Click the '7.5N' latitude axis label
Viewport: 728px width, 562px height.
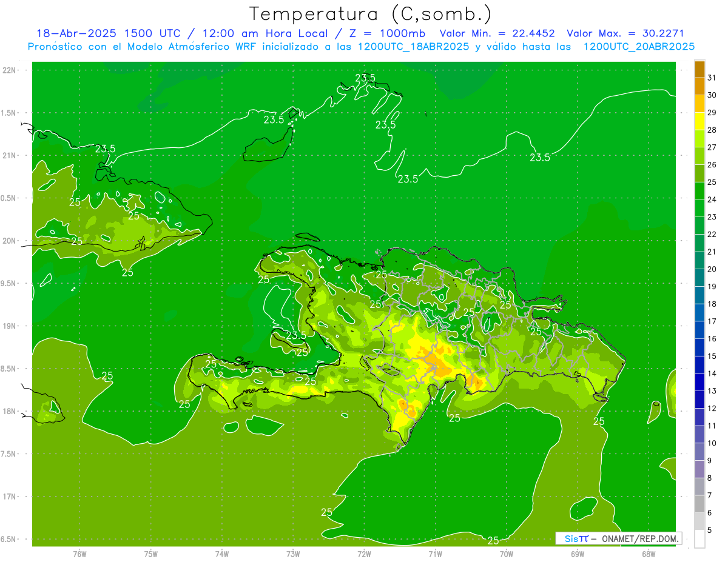tap(9, 454)
